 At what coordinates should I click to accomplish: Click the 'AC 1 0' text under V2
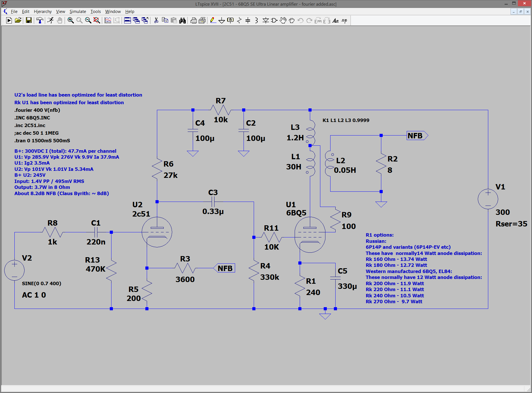click(34, 295)
